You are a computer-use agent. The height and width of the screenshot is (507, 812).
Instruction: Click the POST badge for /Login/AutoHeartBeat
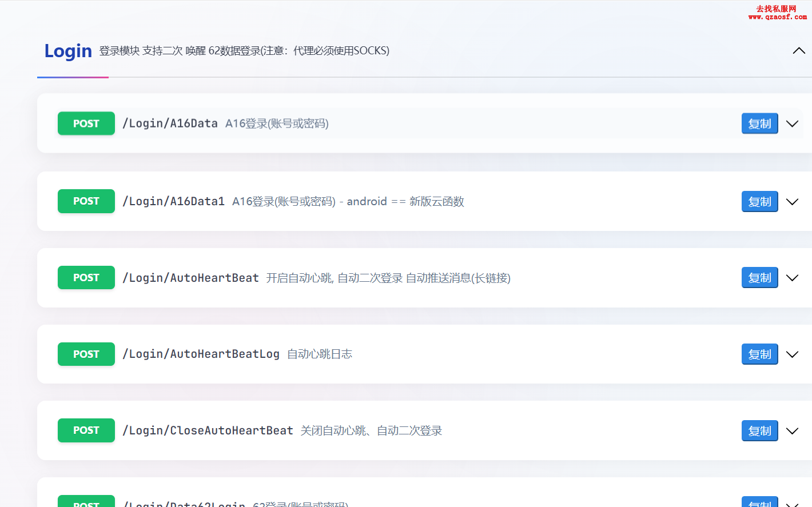[x=86, y=278]
